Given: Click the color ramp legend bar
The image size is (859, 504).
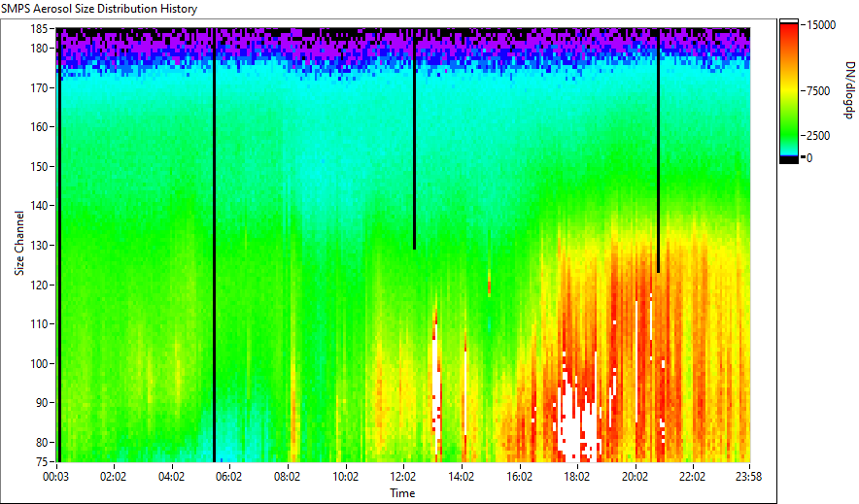Looking at the screenshot, I should pyautogui.click(x=789, y=91).
